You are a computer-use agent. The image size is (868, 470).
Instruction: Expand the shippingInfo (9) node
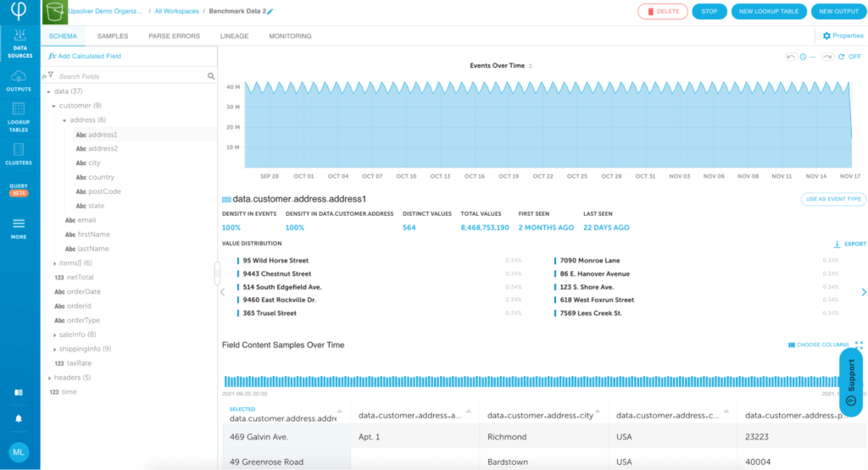click(54, 350)
